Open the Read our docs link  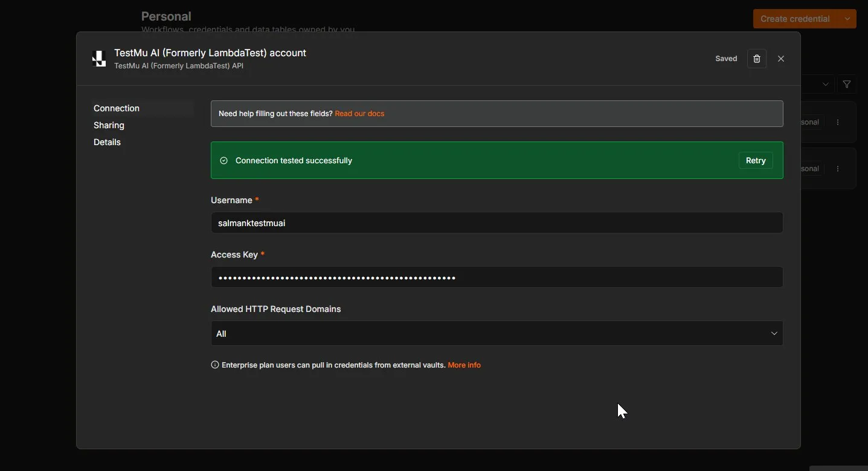(x=359, y=114)
